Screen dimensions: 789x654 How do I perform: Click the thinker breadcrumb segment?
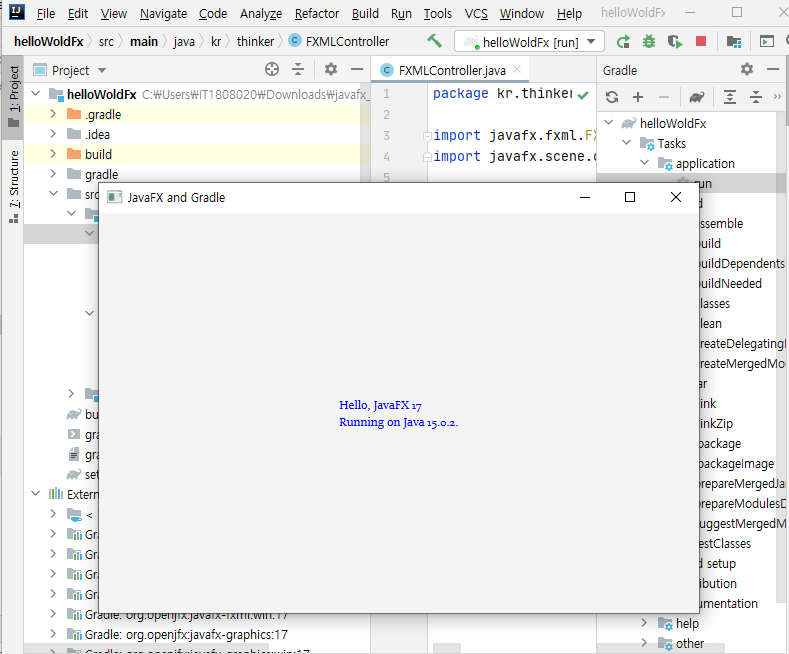click(x=256, y=41)
